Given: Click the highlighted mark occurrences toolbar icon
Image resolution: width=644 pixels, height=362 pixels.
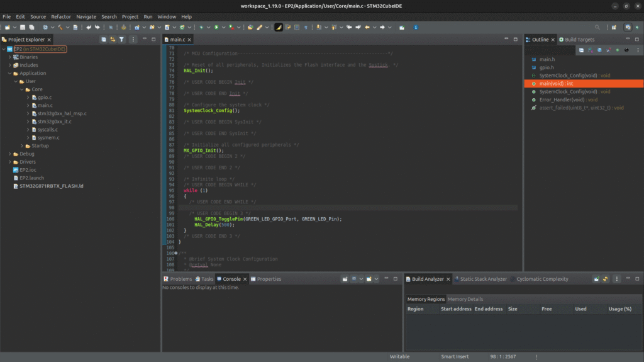Looking at the screenshot, I should coord(278,28).
